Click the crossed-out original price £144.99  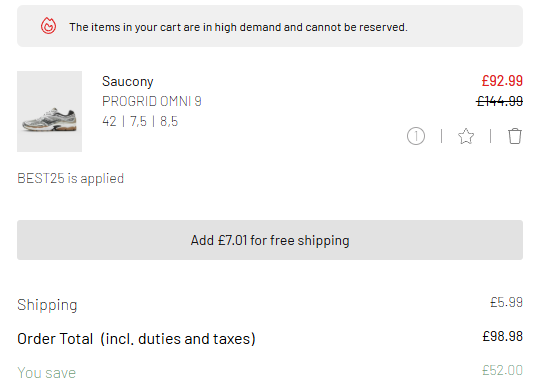click(500, 101)
